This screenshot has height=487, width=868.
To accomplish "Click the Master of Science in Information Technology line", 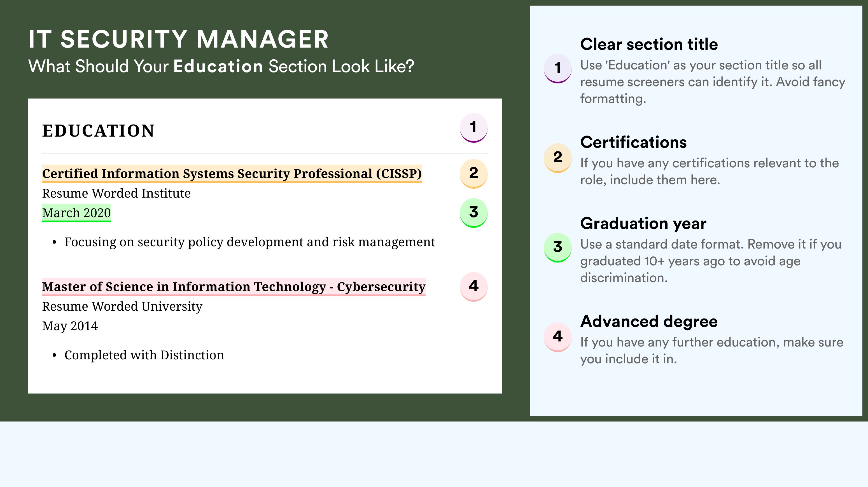I will (x=234, y=287).
